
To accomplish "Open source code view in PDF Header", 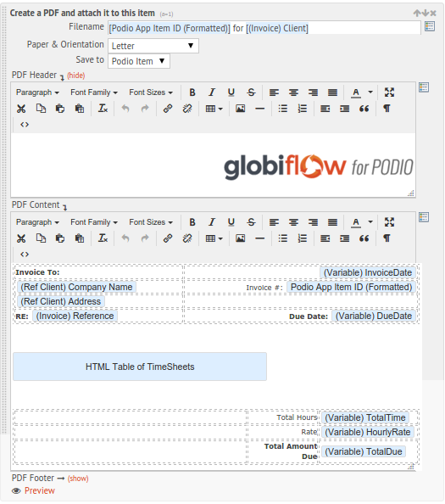I will (25, 125).
